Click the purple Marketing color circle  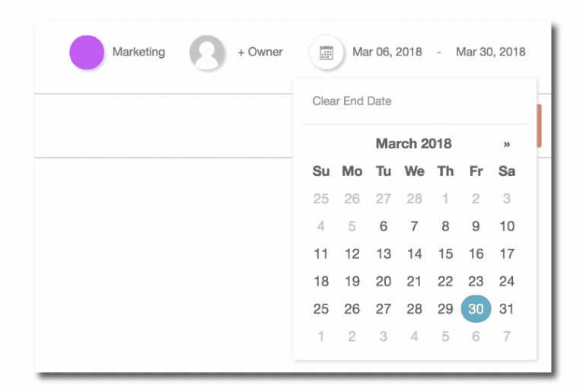(87, 53)
